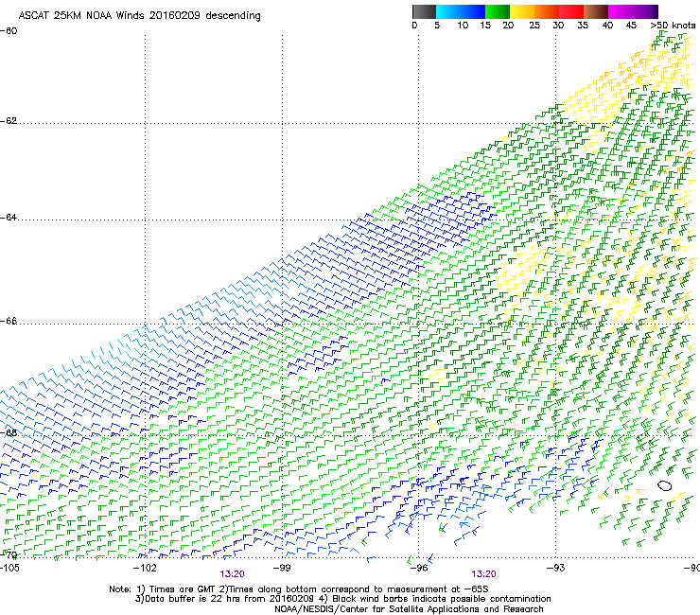Select the '20' knots scale label

click(x=508, y=26)
